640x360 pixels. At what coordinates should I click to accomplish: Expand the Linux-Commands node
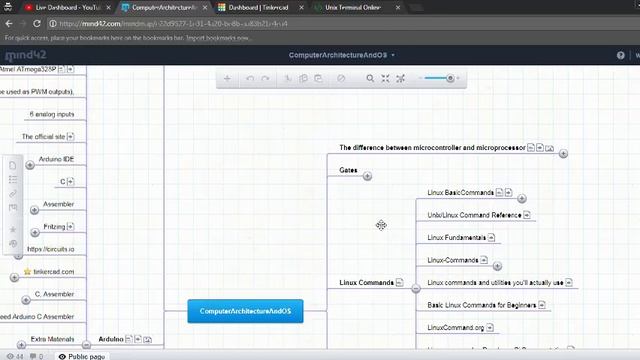coord(497,266)
